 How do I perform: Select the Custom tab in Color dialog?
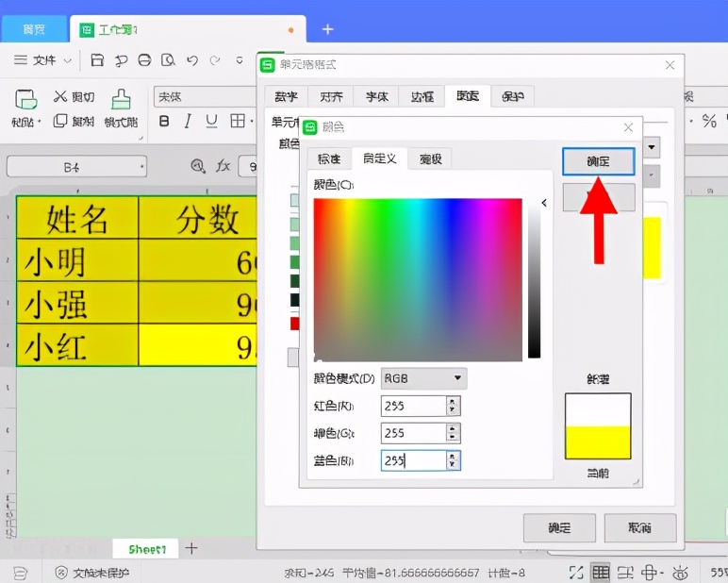pos(380,158)
